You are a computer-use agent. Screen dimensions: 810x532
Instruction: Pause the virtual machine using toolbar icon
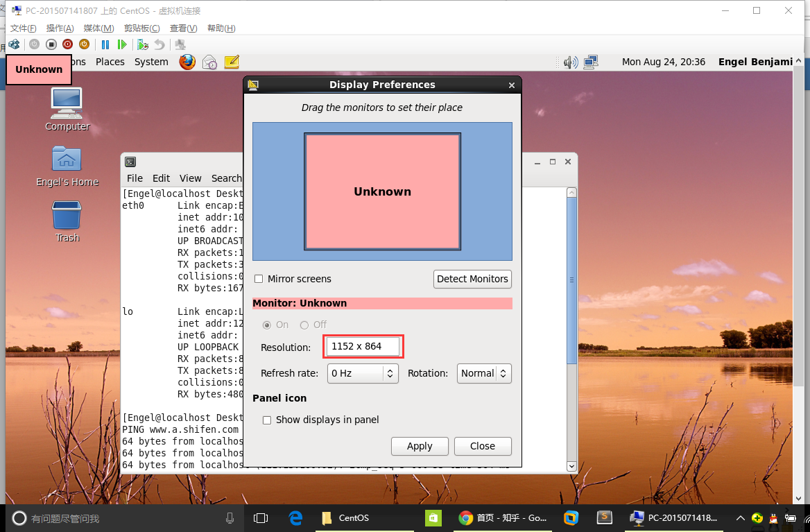coord(105,44)
